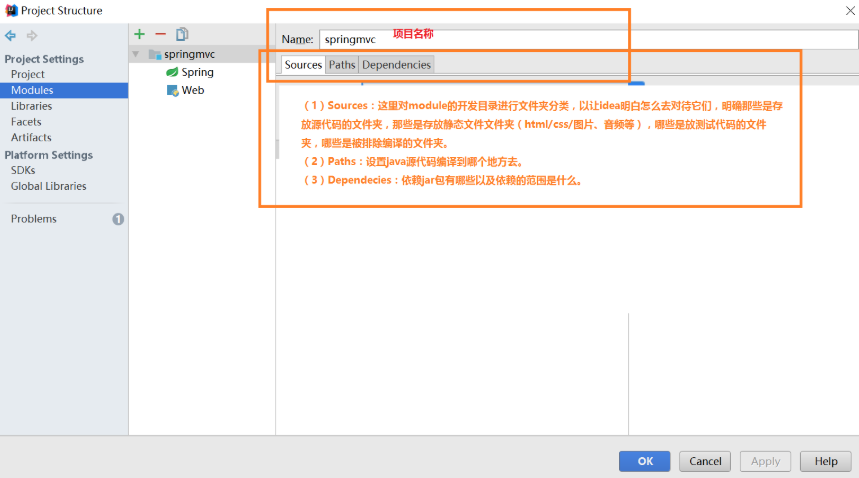The height and width of the screenshot is (478, 859).
Task: Click the Spring facet leaf icon
Action: [172, 72]
